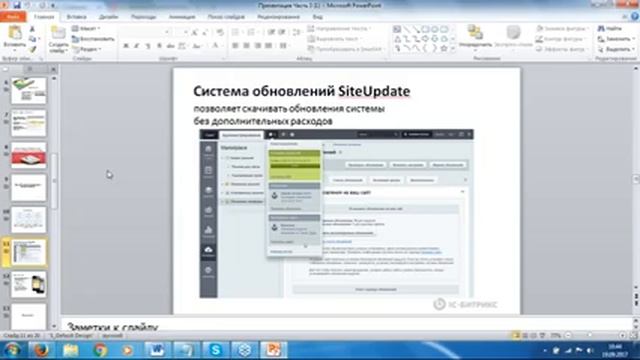Click the Format Painter brush icon
The height and width of the screenshot is (360, 640).
point(32,49)
